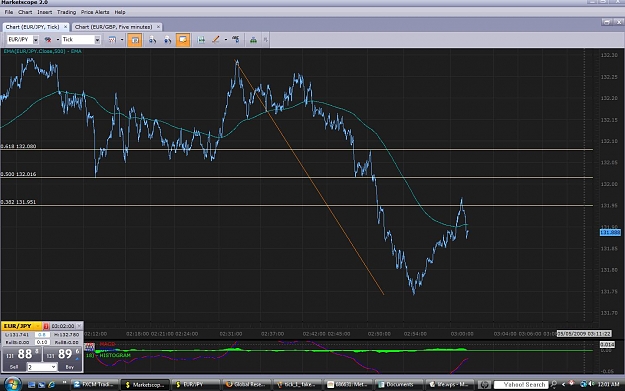This screenshot has height=391, width=625.
Task: Click the chart type icon beside symbol box
Action: (x=48, y=40)
